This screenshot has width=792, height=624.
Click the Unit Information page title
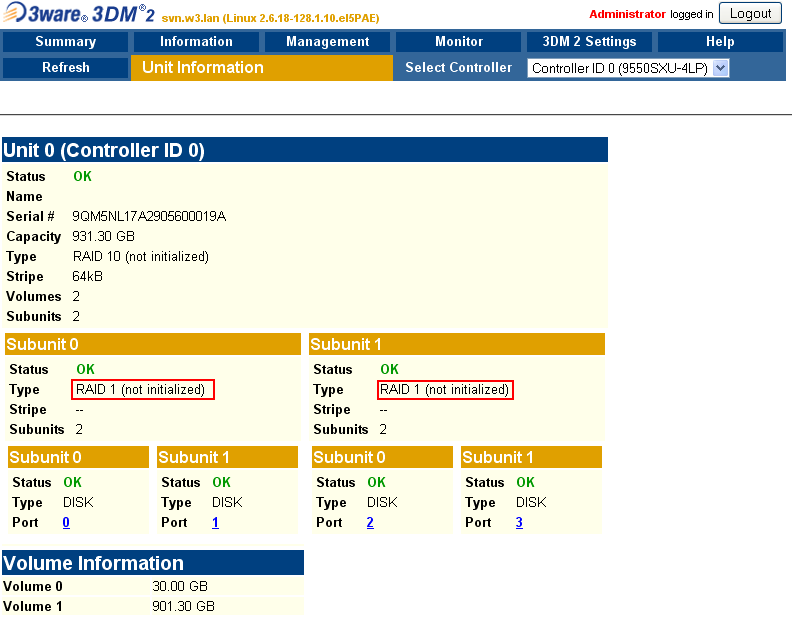pyautogui.click(x=203, y=68)
